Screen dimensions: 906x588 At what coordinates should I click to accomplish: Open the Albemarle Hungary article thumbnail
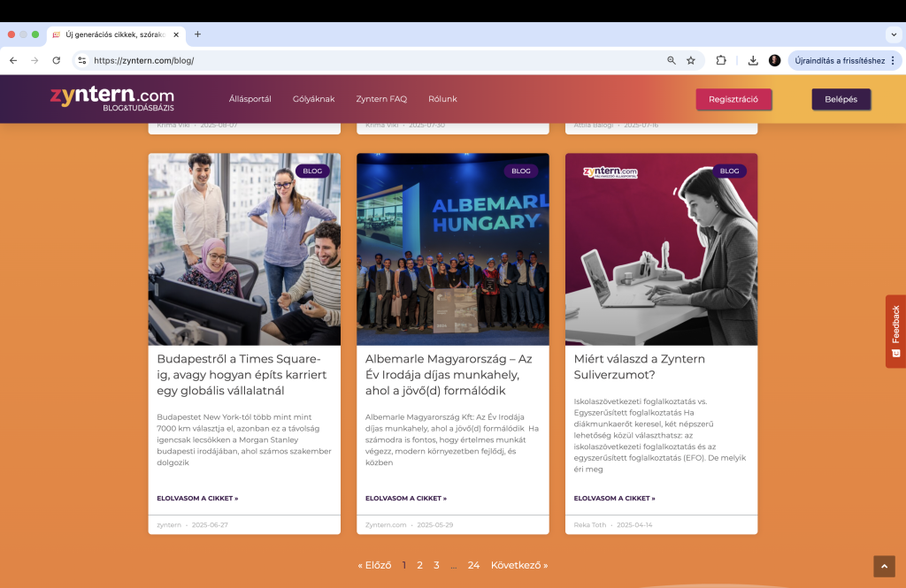(453, 249)
